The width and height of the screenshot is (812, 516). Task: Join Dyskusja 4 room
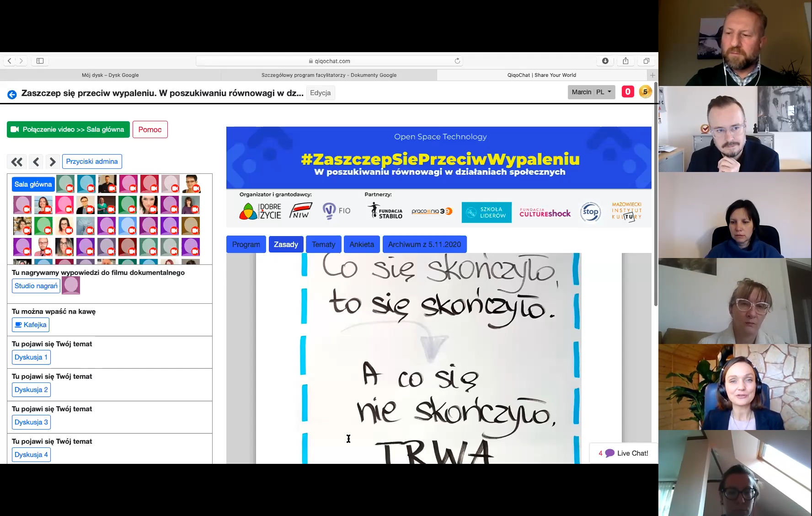(31, 455)
